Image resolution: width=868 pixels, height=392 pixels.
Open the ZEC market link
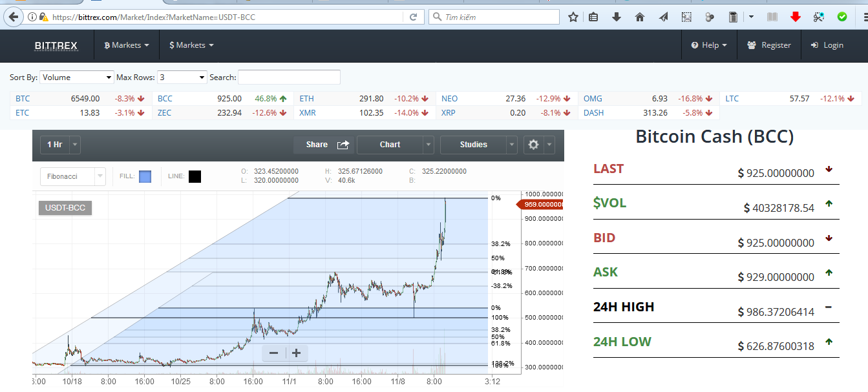164,112
